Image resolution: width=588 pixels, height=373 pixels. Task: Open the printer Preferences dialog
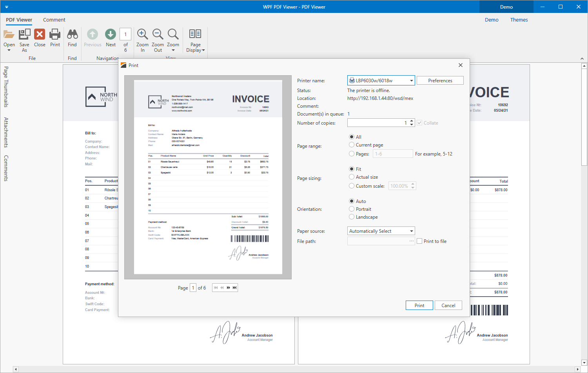click(440, 80)
